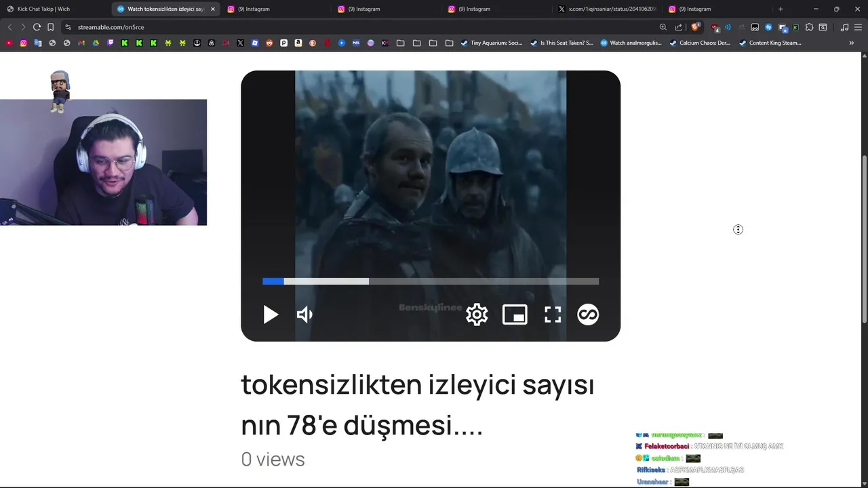Viewport: 868px width, 488px height.
Task: Open site information next to the URL
Action: 68,27
